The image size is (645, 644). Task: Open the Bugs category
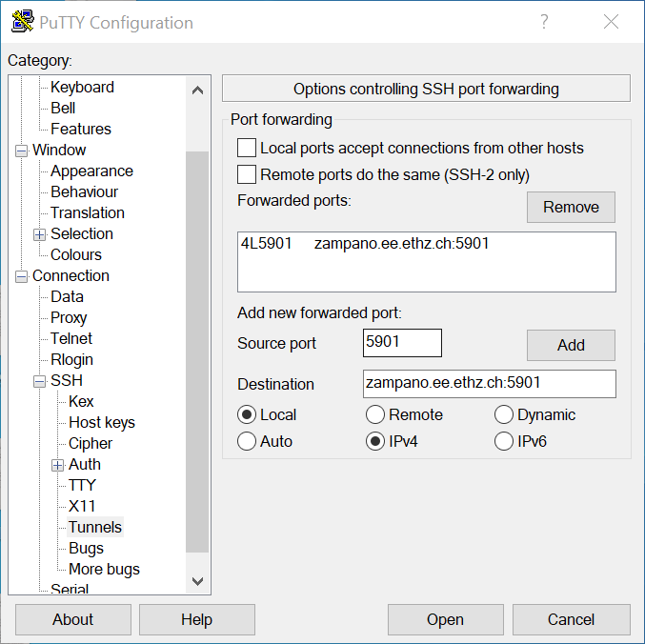86,549
